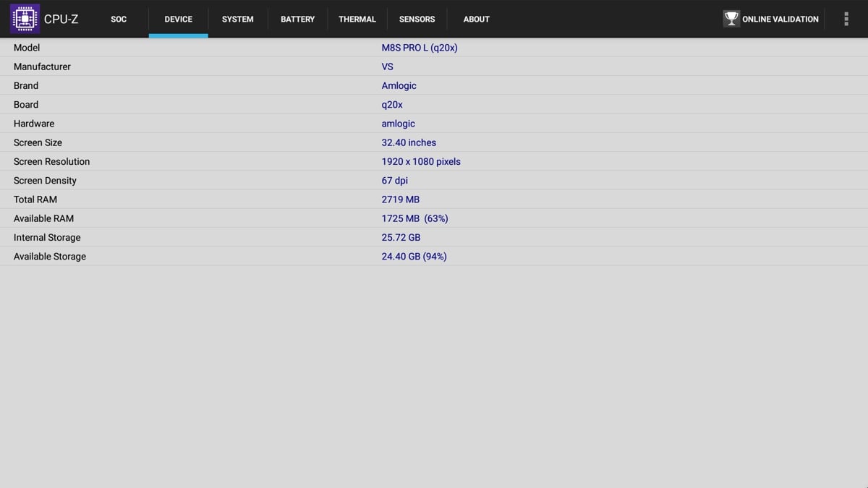Check the THERMAL tab
Viewport: 868px width, 488px height.
pyautogui.click(x=357, y=20)
